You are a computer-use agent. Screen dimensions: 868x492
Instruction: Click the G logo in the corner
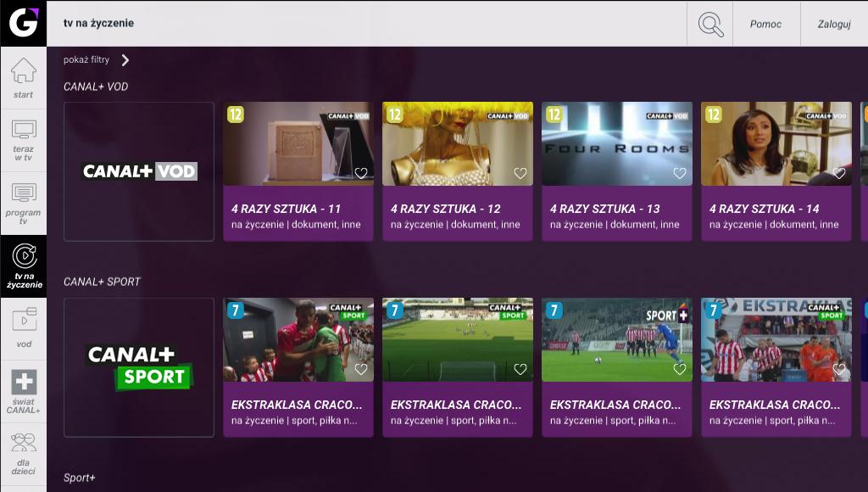pos(23,23)
